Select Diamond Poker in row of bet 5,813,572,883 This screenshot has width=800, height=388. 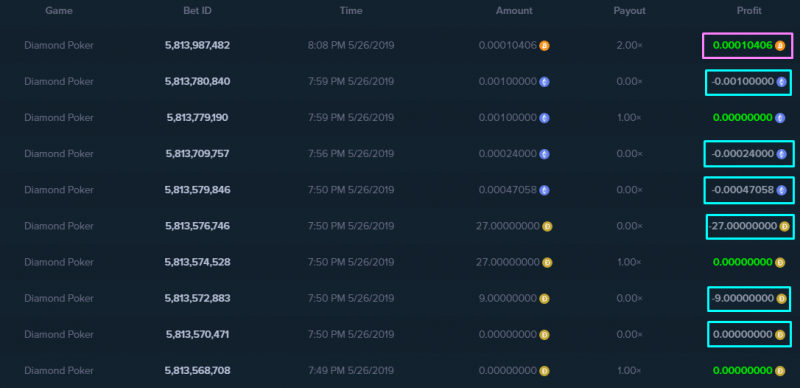click(x=59, y=299)
